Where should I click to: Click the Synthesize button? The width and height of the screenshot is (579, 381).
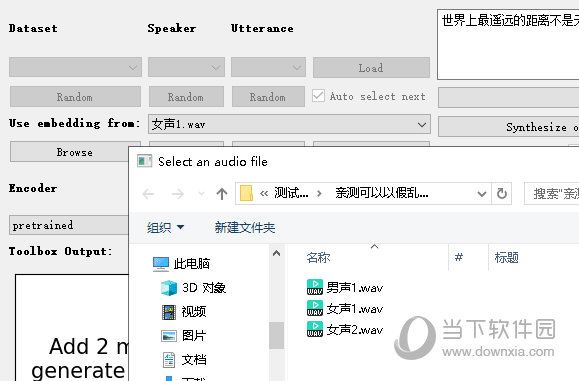pyautogui.click(x=508, y=127)
